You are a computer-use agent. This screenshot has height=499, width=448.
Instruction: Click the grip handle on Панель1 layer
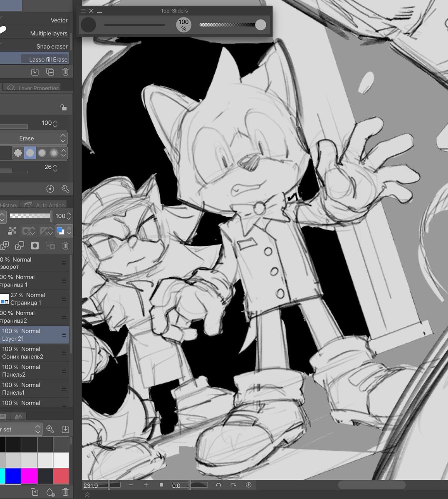tap(64, 389)
